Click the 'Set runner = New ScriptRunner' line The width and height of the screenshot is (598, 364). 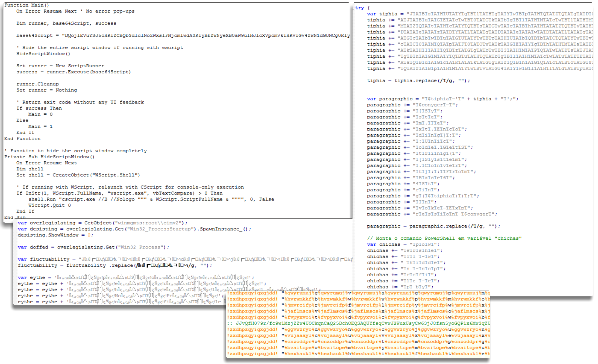click(60, 66)
